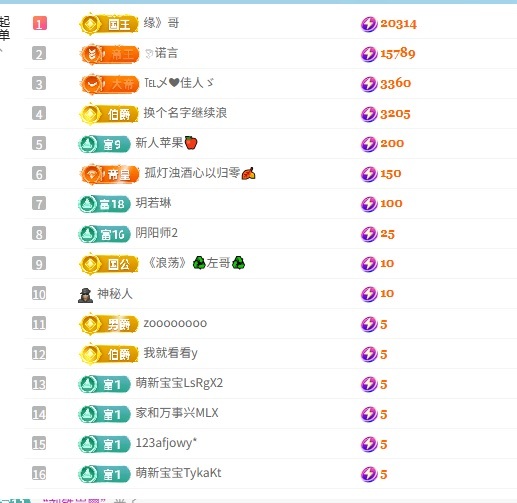Click the score value 200

[392, 144]
